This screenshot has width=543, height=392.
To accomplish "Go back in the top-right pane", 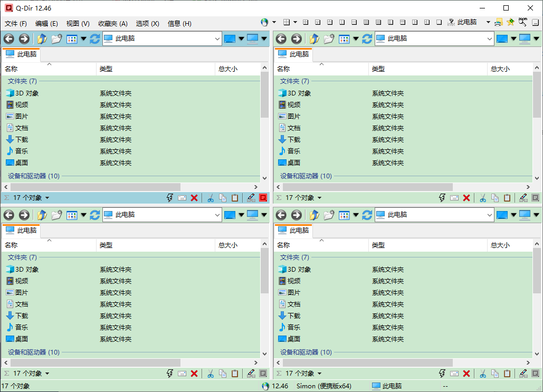I will coord(281,39).
